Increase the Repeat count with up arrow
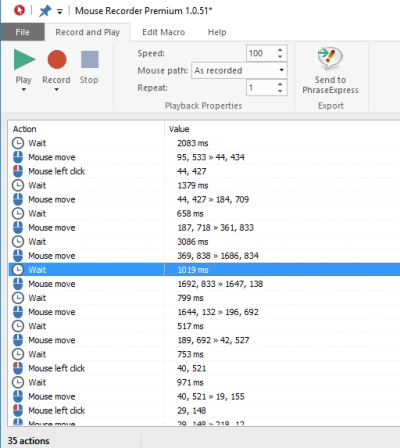This screenshot has height=448, width=400. click(280, 84)
